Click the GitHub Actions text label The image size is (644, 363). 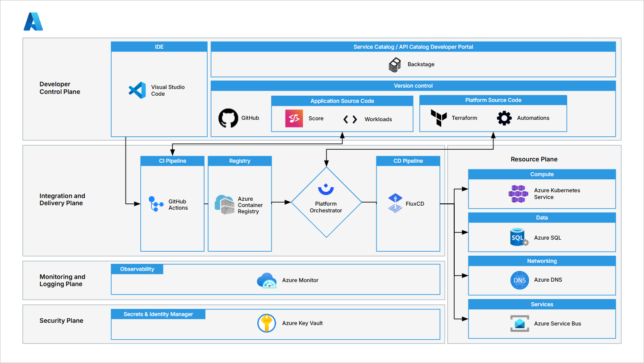178,205
